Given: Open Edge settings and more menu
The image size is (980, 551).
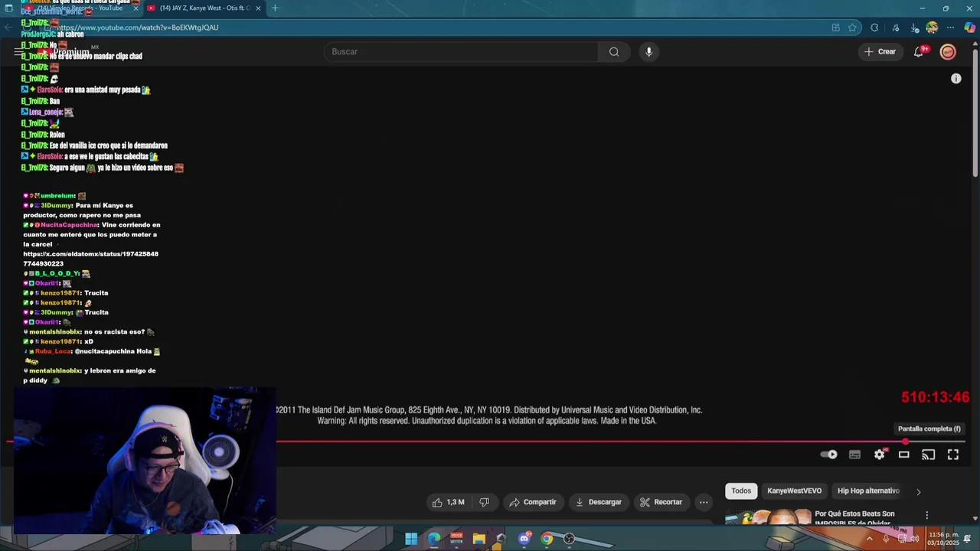Looking at the screenshot, I should pos(951,28).
